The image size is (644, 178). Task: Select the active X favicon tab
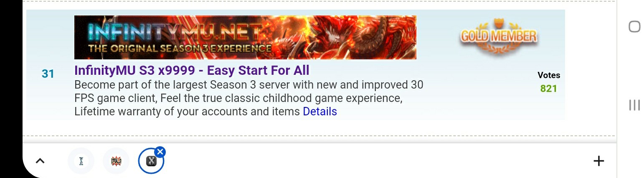click(151, 161)
